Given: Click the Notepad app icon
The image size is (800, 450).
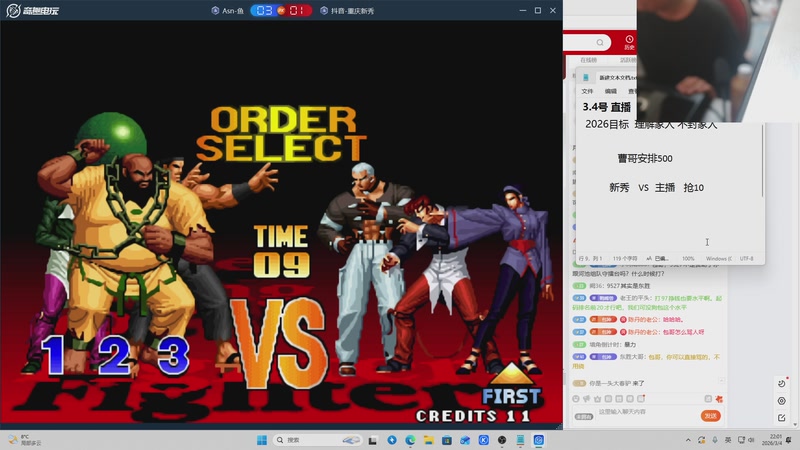Looking at the screenshot, I should tap(586, 78).
